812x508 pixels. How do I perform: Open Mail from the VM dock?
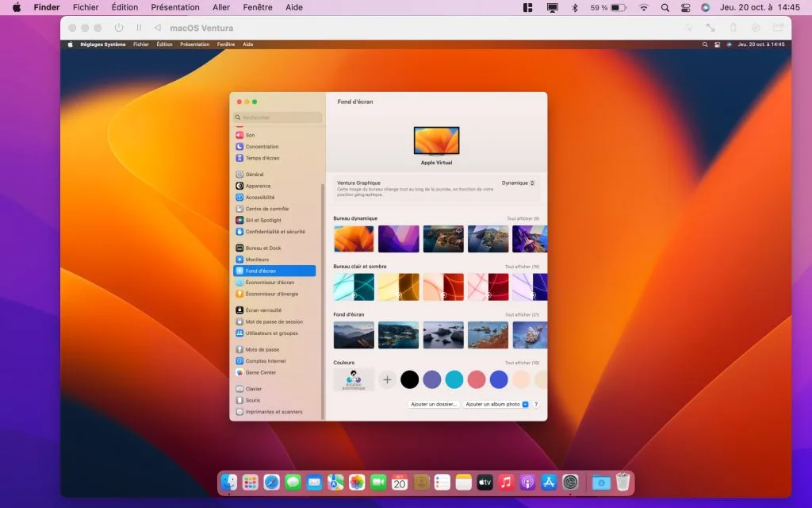click(x=314, y=483)
